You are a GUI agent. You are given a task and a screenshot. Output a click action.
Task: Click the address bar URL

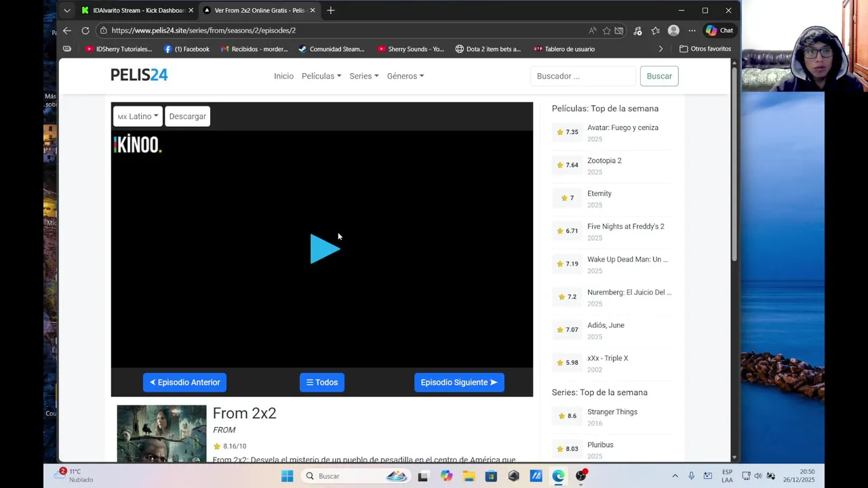pyautogui.click(x=203, y=30)
